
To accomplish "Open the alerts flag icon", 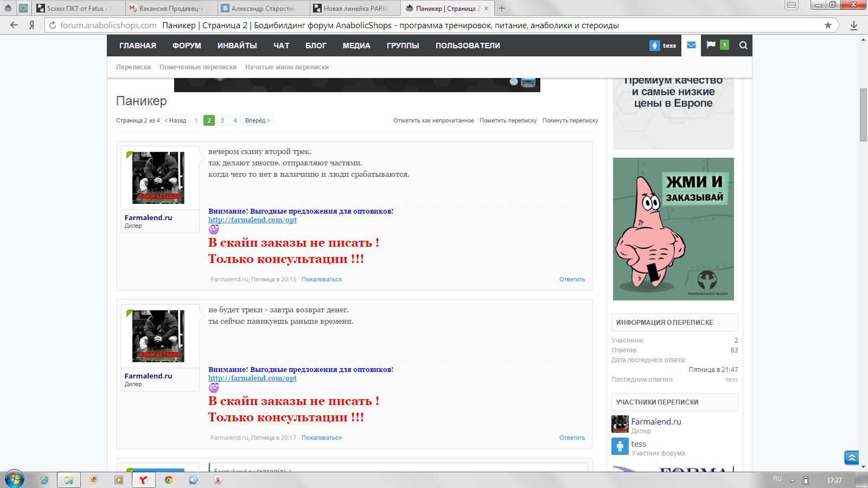I will point(711,45).
